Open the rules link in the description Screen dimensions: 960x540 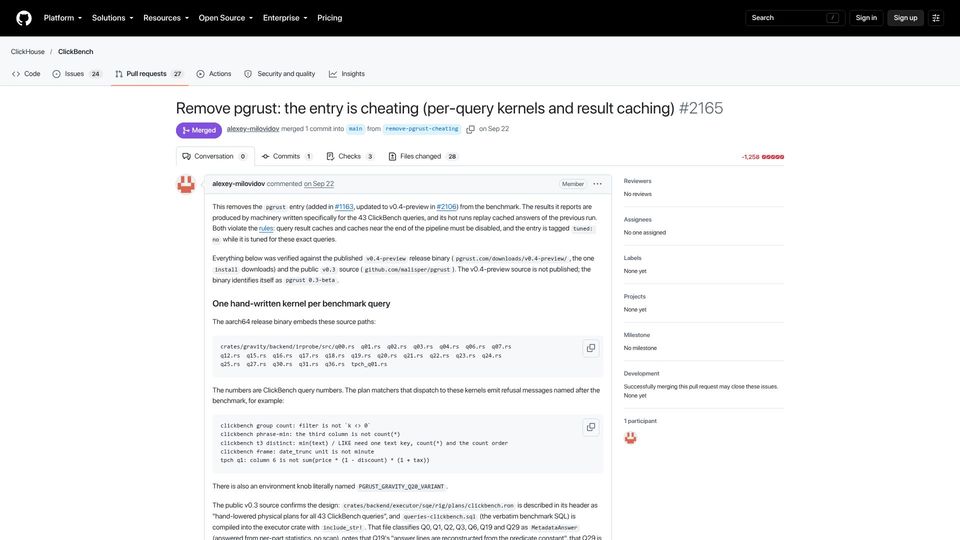[x=266, y=228]
